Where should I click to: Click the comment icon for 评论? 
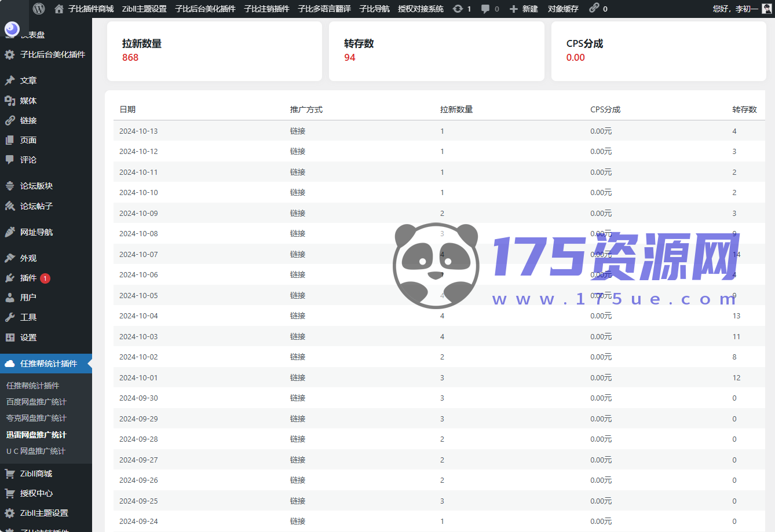(10, 160)
